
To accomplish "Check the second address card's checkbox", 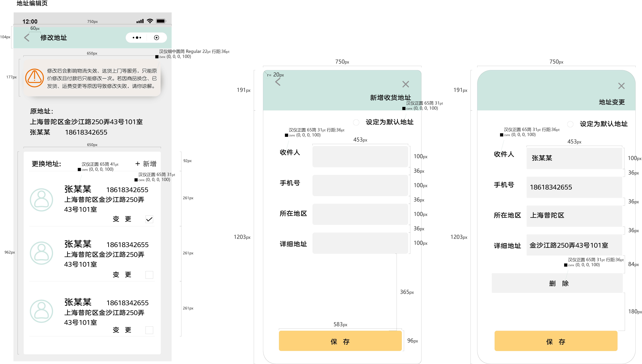I will point(149,275).
